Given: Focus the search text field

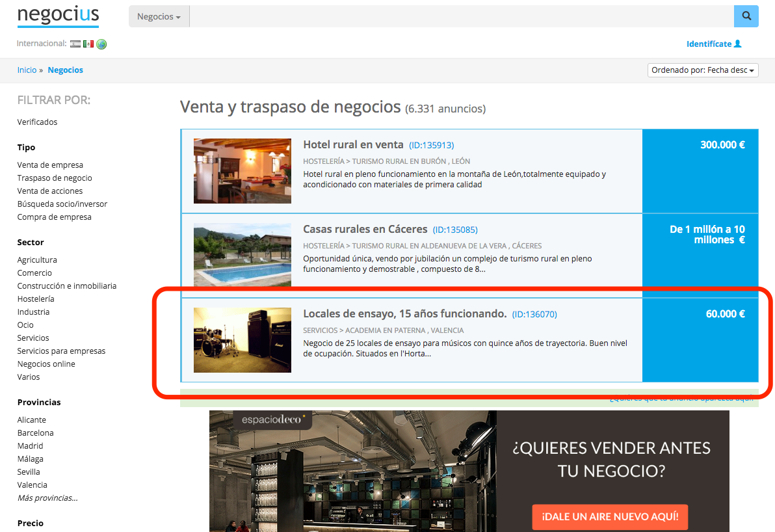Looking at the screenshot, I should pos(462,16).
